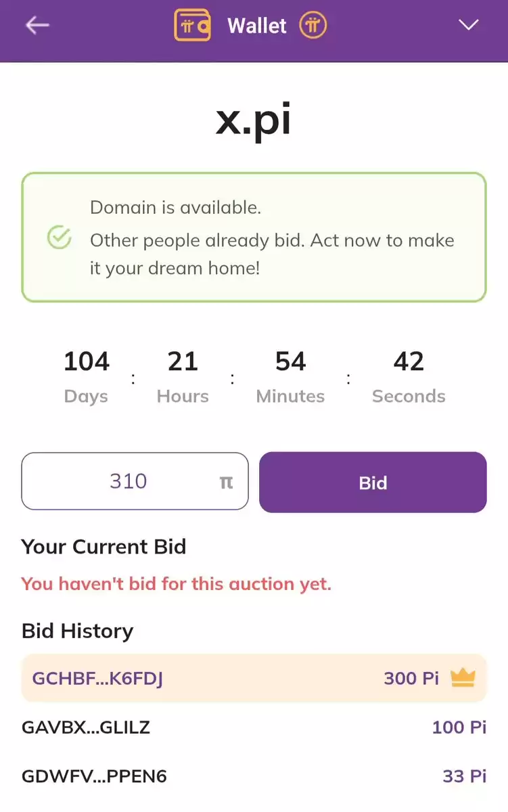Tap the haven't bid yet message

pos(176,583)
